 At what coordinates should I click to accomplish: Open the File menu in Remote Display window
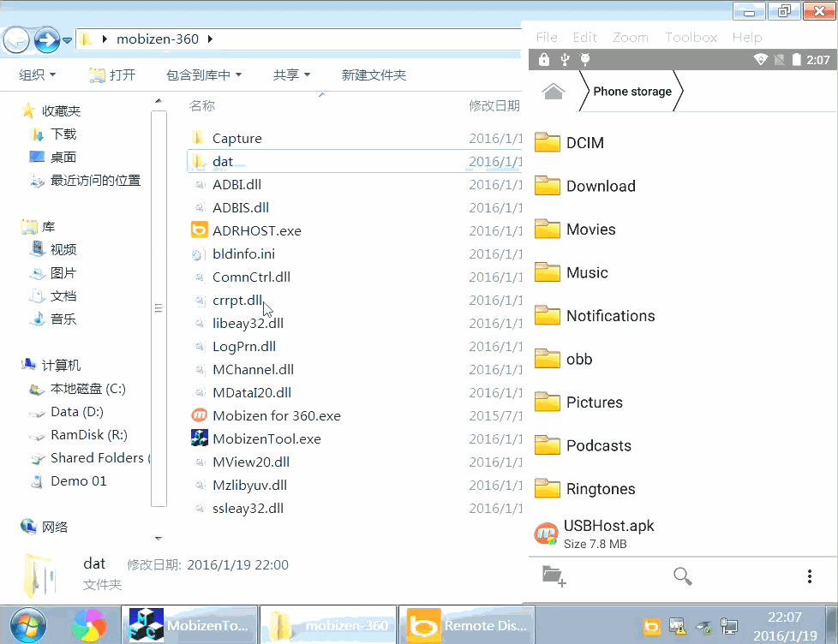click(x=547, y=38)
